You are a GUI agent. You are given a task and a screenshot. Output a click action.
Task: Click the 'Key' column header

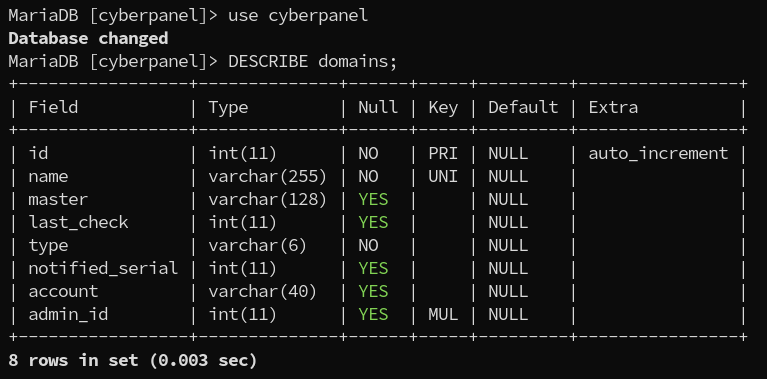tap(443, 108)
